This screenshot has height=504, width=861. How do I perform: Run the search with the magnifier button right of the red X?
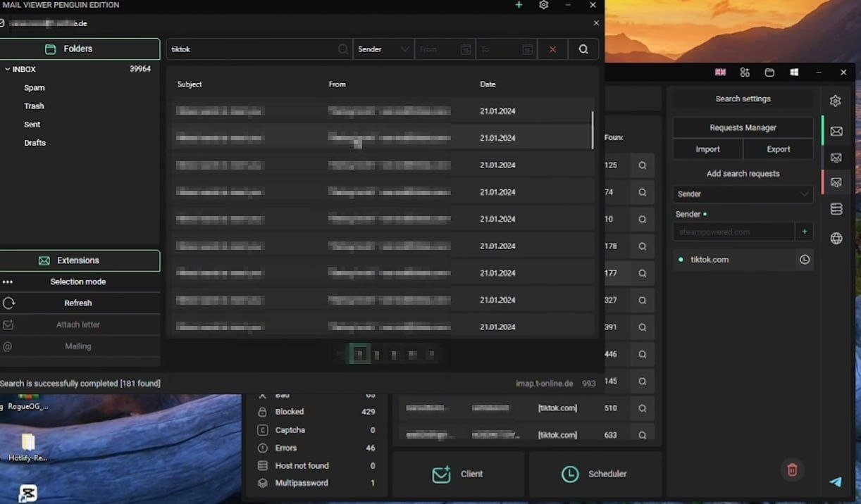click(583, 49)
